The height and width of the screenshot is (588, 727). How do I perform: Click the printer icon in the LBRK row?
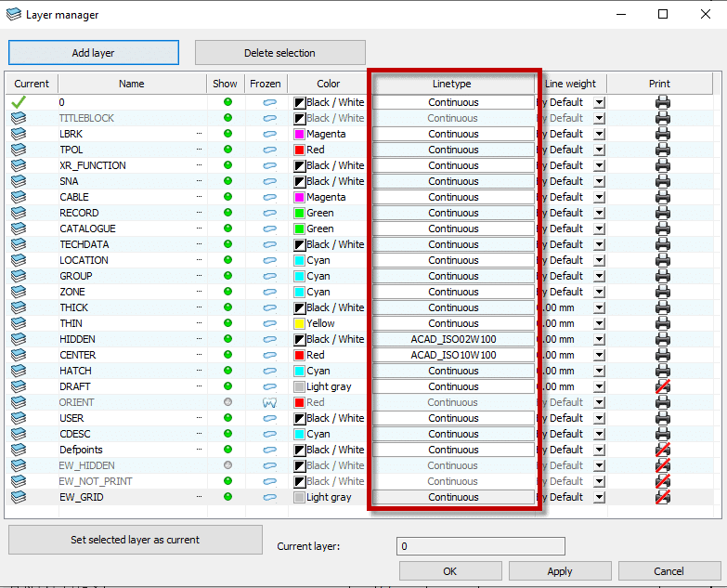coord(663,134)
